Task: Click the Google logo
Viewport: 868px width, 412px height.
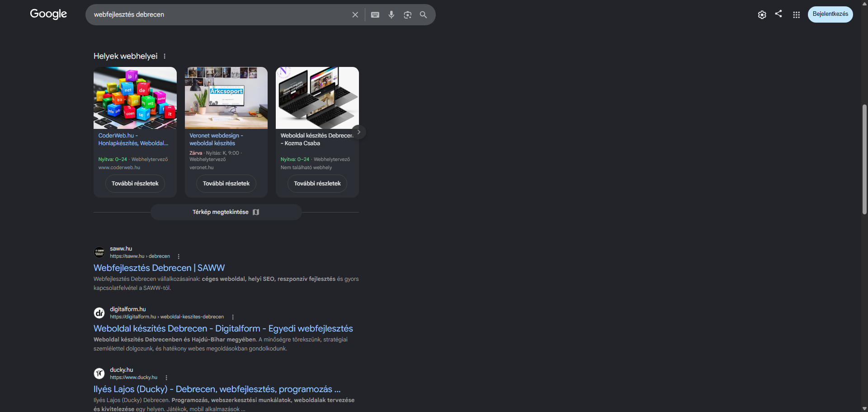Action: [48, 14]
